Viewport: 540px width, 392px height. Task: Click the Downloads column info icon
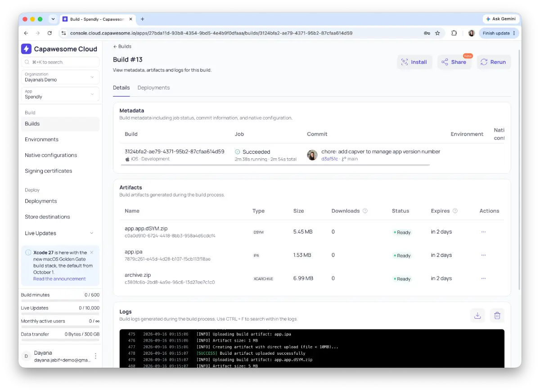click(x=365, y=211)
